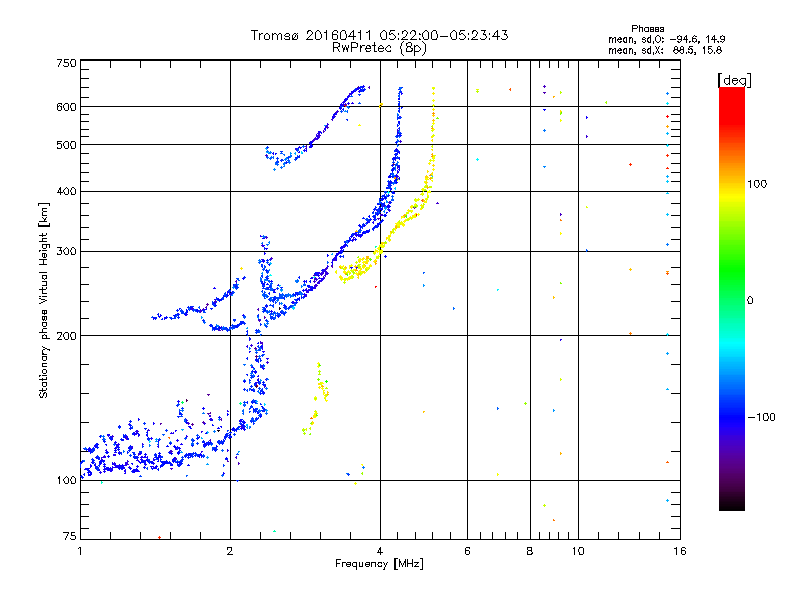Viewport: 800px width, 600px height.
Task: Click the "Phases" header text
Action: coord(647,29)
